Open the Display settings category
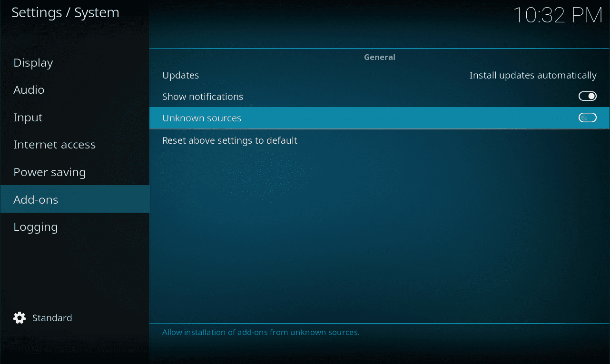The width and height of the screenshot is (610, 364). 33,63
